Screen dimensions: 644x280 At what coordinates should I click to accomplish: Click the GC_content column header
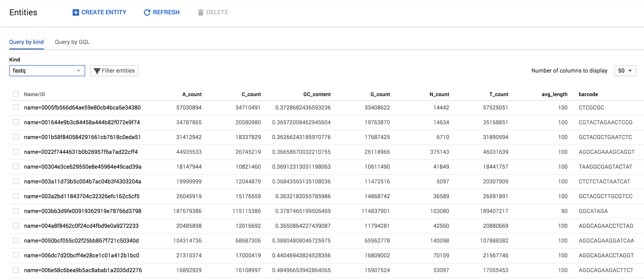317,94
